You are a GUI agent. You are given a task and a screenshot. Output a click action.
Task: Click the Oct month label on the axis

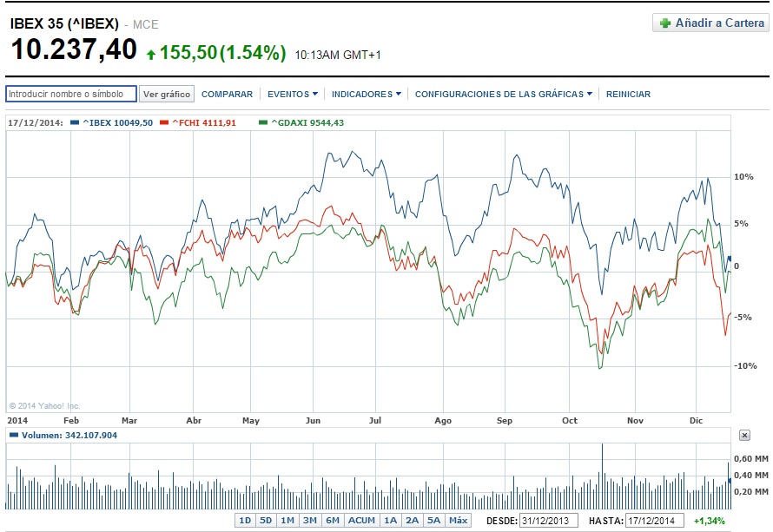(570, 420)
